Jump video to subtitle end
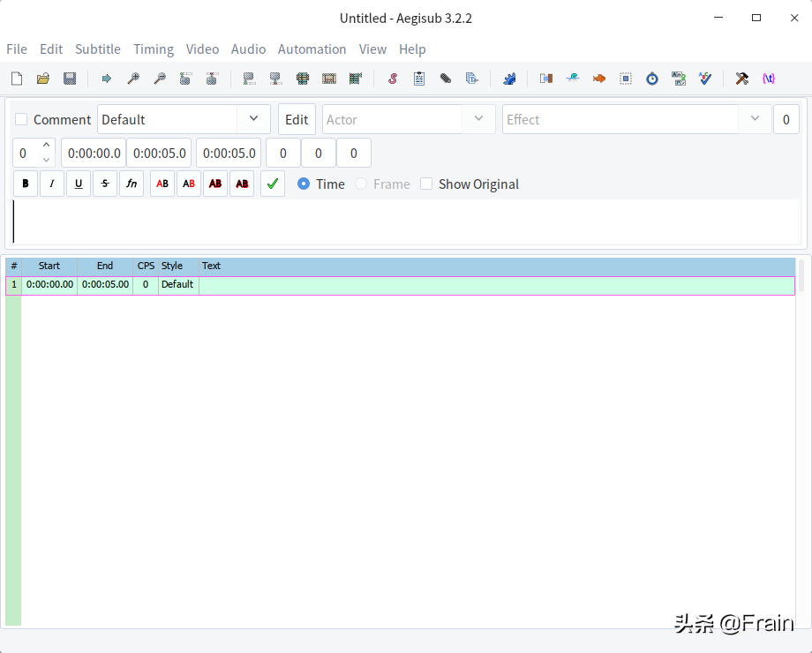 tap(213, 79)
